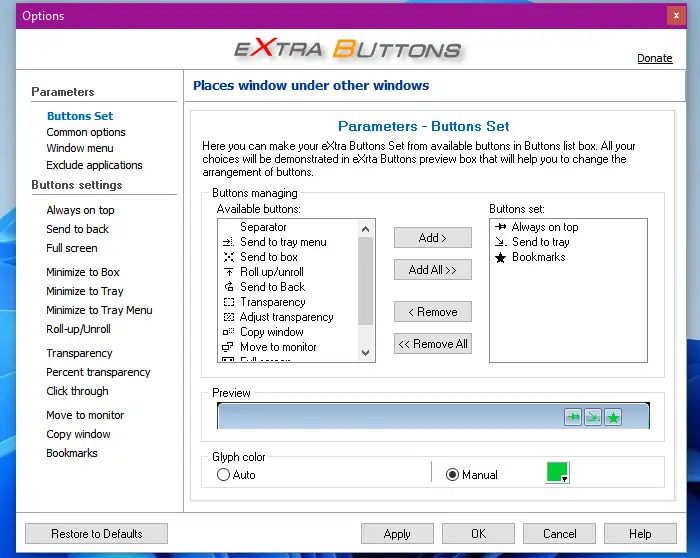Open Copy window settings in sidebar

click(78, 434)
